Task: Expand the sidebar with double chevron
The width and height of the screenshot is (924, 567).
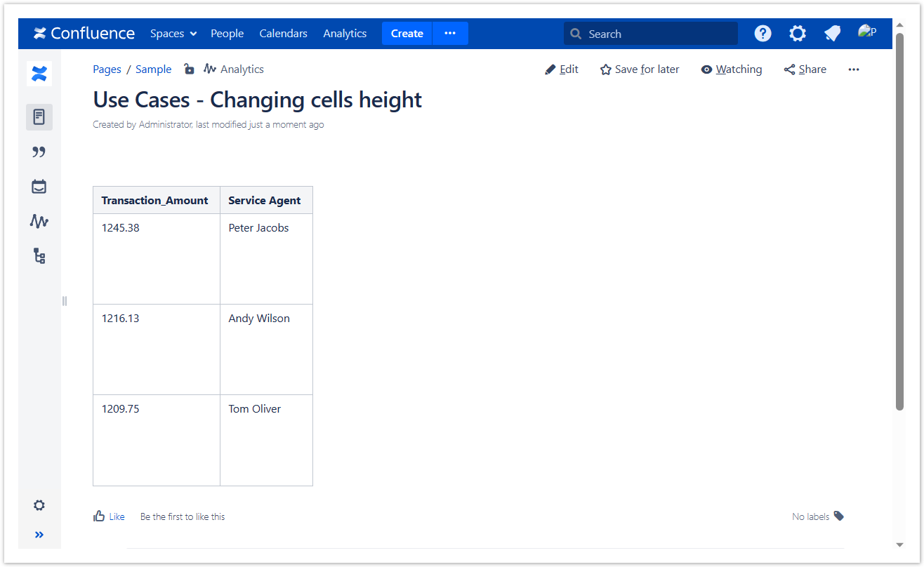Action: 39,535
